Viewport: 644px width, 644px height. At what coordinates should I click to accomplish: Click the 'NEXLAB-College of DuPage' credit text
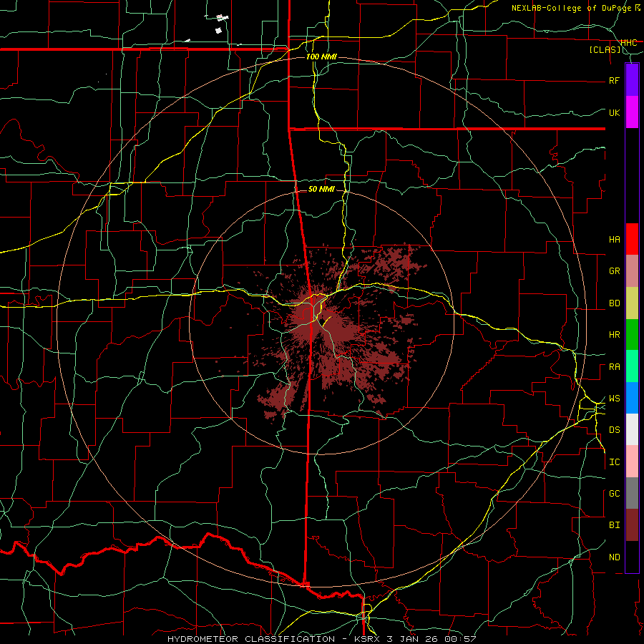click(x=572, y=8)
